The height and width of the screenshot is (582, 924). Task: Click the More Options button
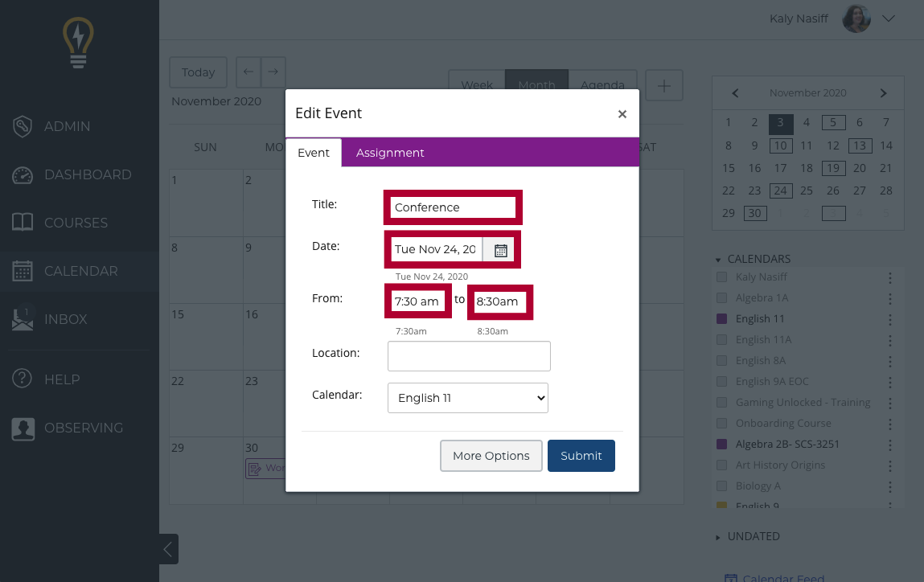[491, 456]
